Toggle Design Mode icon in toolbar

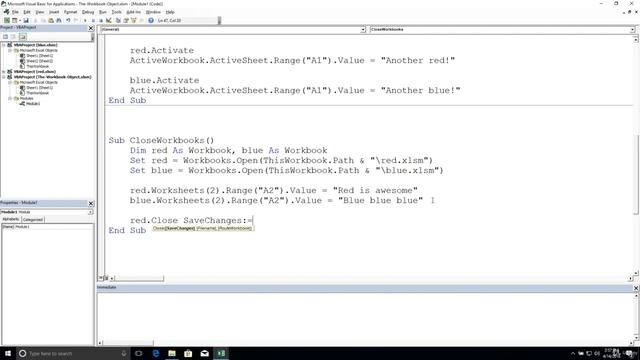coord(109,20)
